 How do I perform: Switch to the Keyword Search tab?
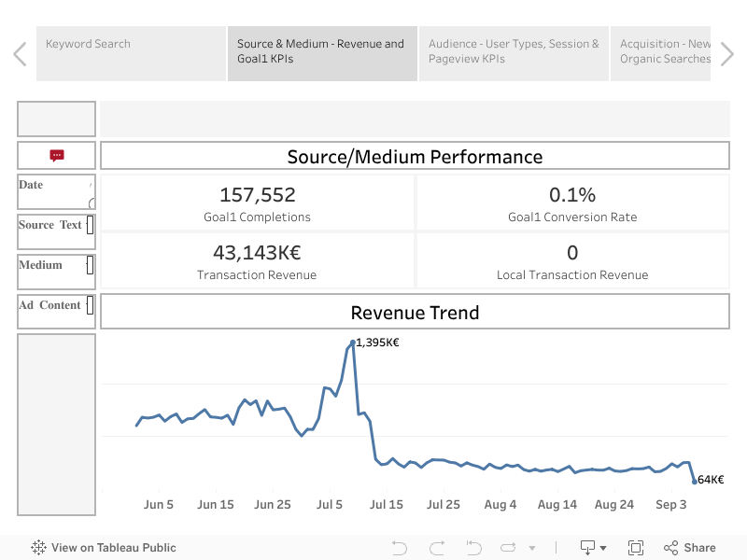coord(131,53)
